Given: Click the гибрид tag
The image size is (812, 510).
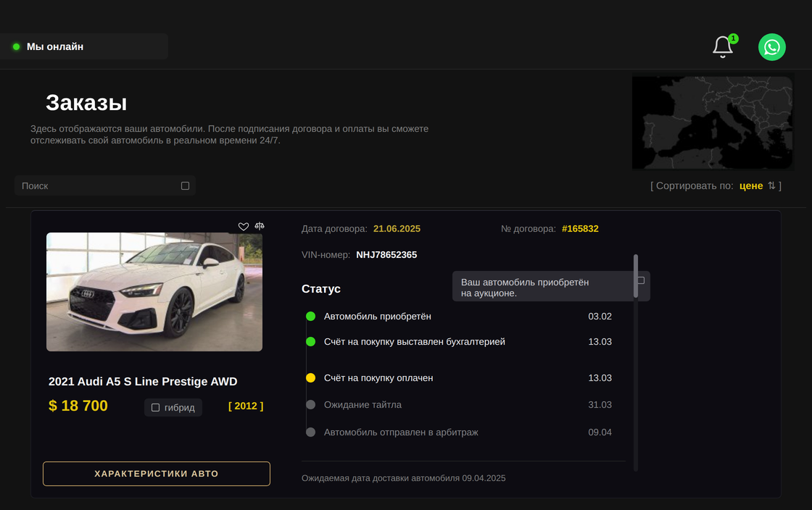Looking at the screenshot, I should 173,408.
